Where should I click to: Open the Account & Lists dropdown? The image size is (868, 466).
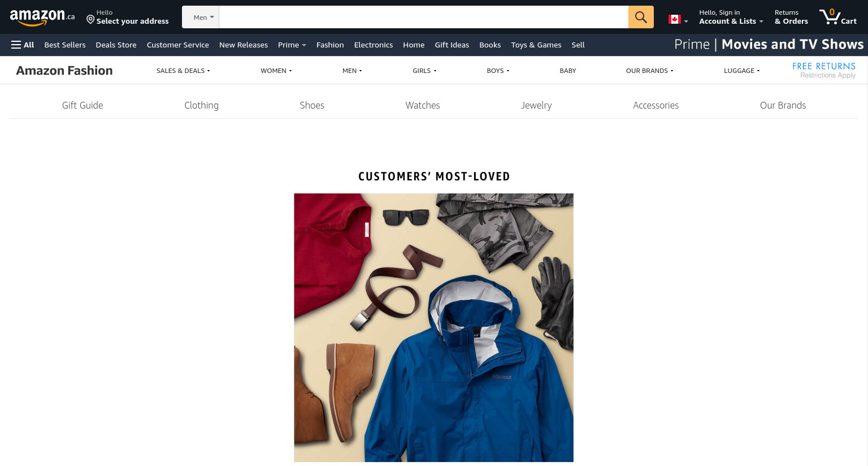pos(731,17)
